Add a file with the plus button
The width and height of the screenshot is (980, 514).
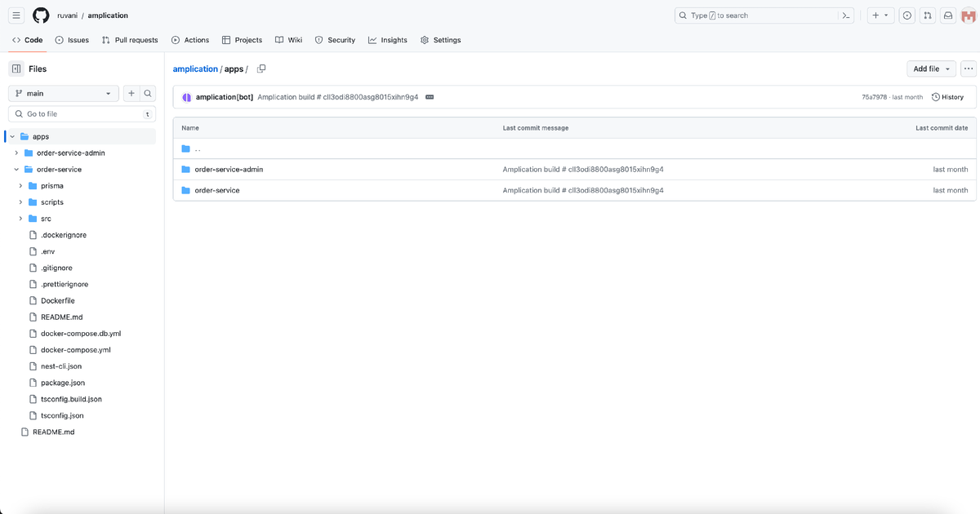click(x=131, y=94)
